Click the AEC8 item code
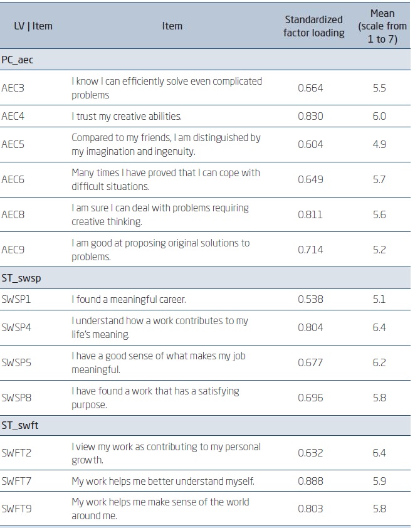Viewport: 420px width, 528px height. coord(13,214)
